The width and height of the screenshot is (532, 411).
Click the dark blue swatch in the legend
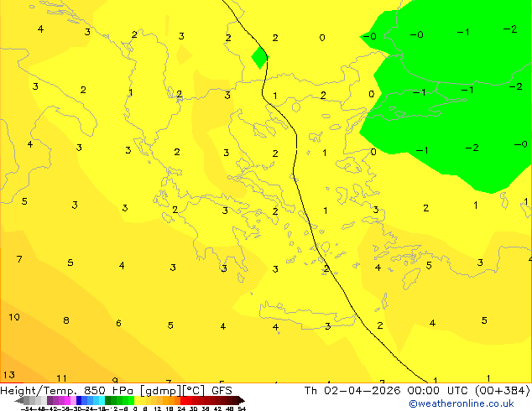click(79, 401)
